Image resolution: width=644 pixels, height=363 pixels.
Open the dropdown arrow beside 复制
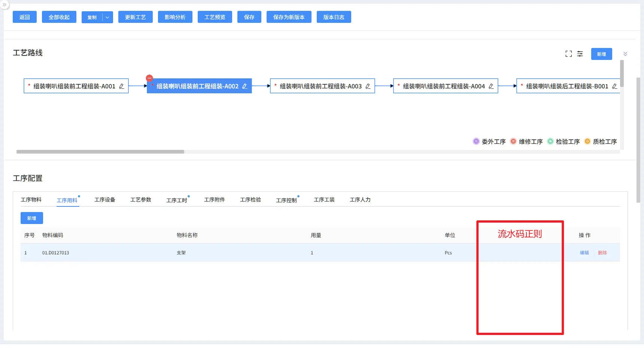tap(107, 17)
